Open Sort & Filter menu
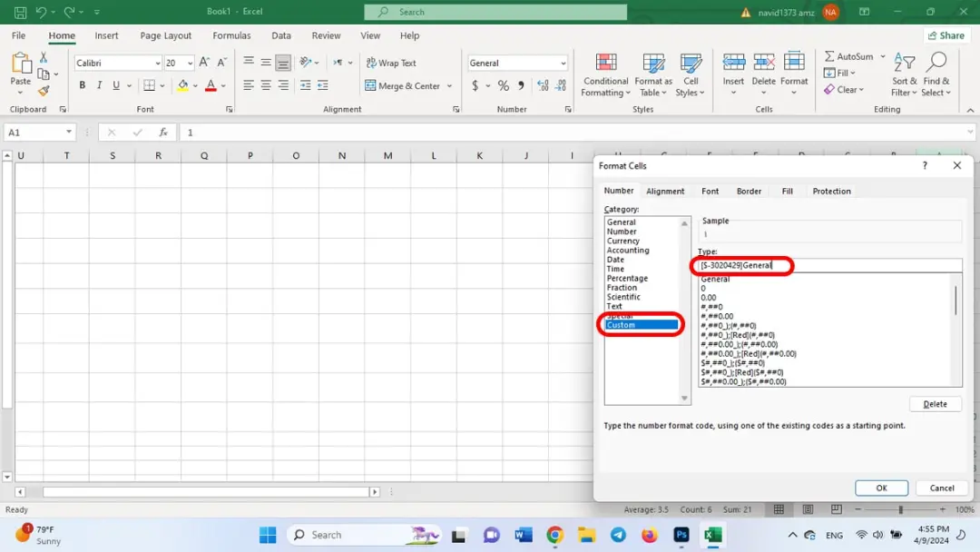Image resolution: width=980 pixels, height=552 pixels. (904, 75)
